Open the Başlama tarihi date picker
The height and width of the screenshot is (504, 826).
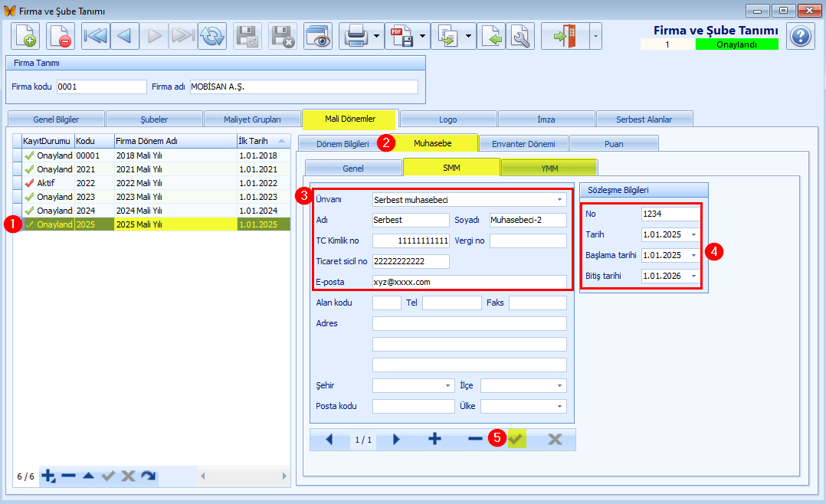[693, 255]
